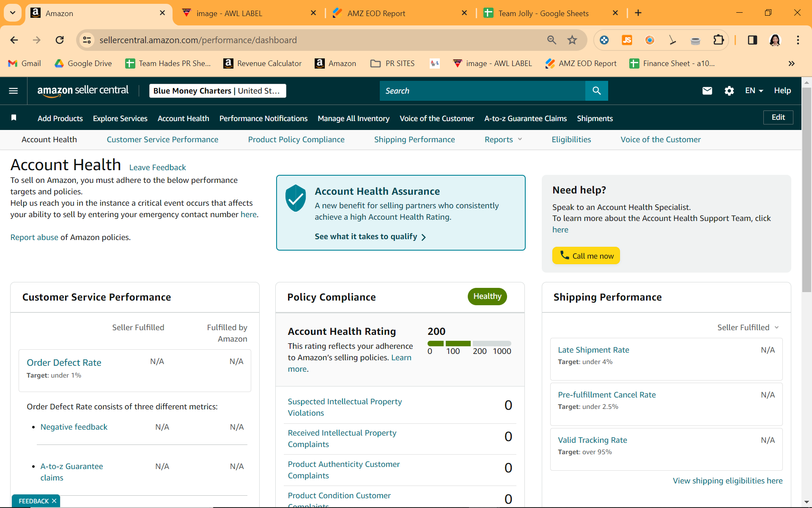Click the Call me now button
The height and width of the screenshot is (508, 812).
(586, 256)
